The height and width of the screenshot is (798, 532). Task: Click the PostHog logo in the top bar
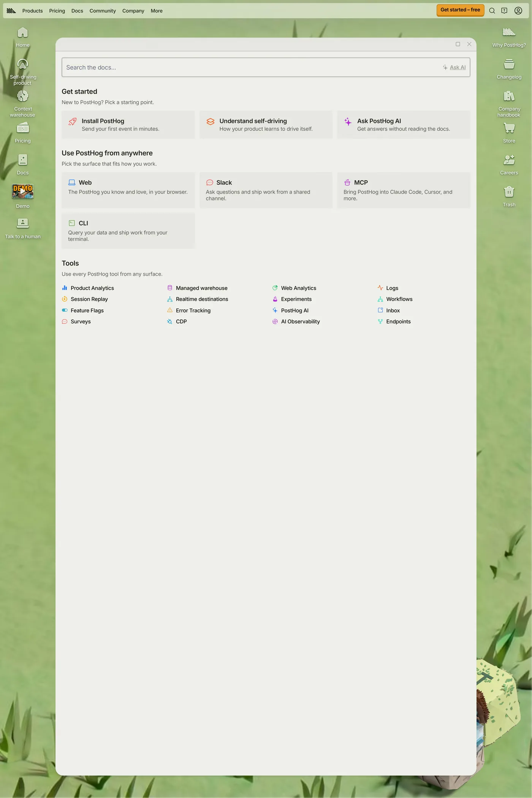click(x=11, y=11)
